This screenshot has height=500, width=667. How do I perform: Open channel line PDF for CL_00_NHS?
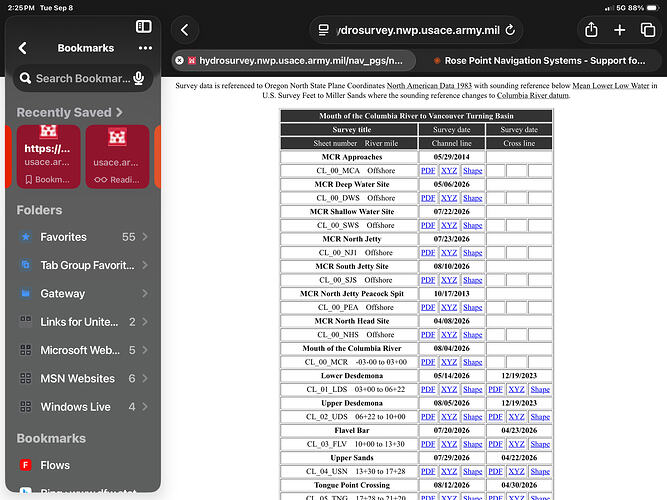tap(428, 334)
